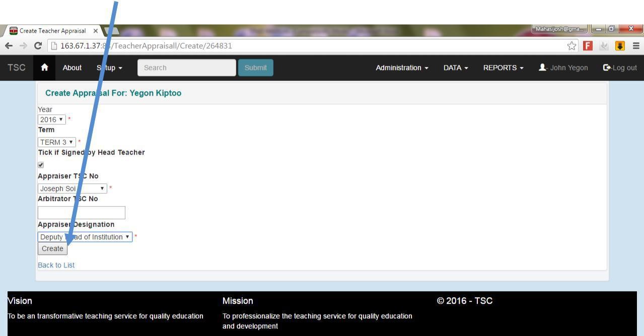This screenshot has height=336, width=644.
Task: Reload the page with refresh icon
Action: click(x=37, y=46)
